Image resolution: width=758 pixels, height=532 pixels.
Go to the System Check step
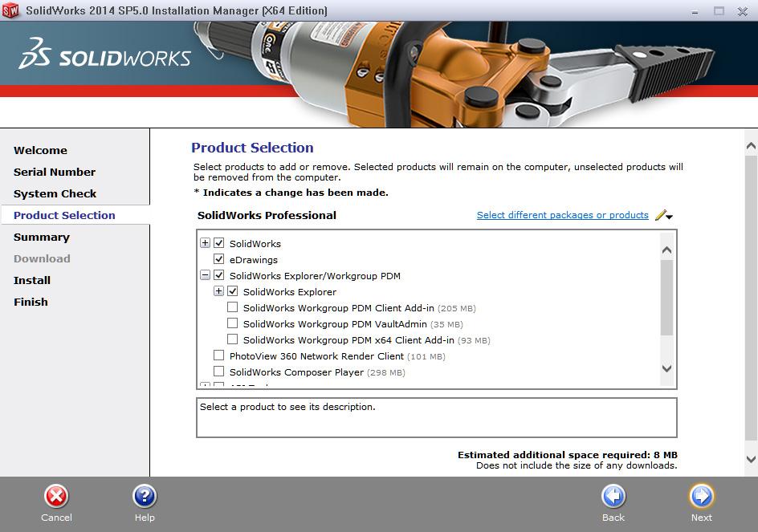pos(55,193)
